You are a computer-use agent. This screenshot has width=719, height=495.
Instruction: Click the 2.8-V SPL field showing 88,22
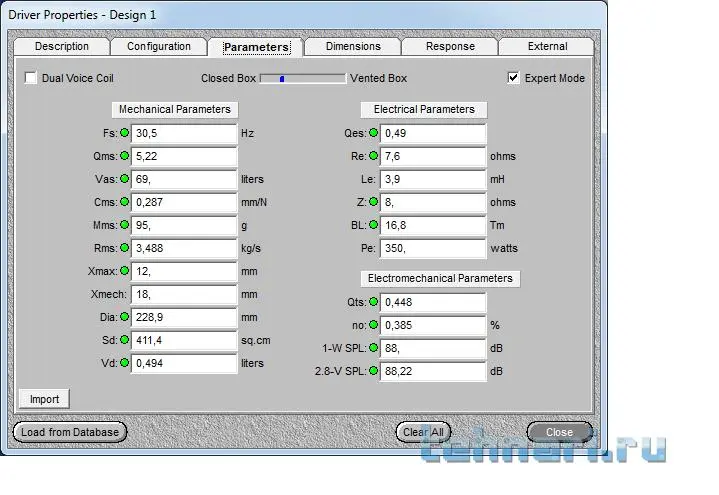tap(433, 371)
